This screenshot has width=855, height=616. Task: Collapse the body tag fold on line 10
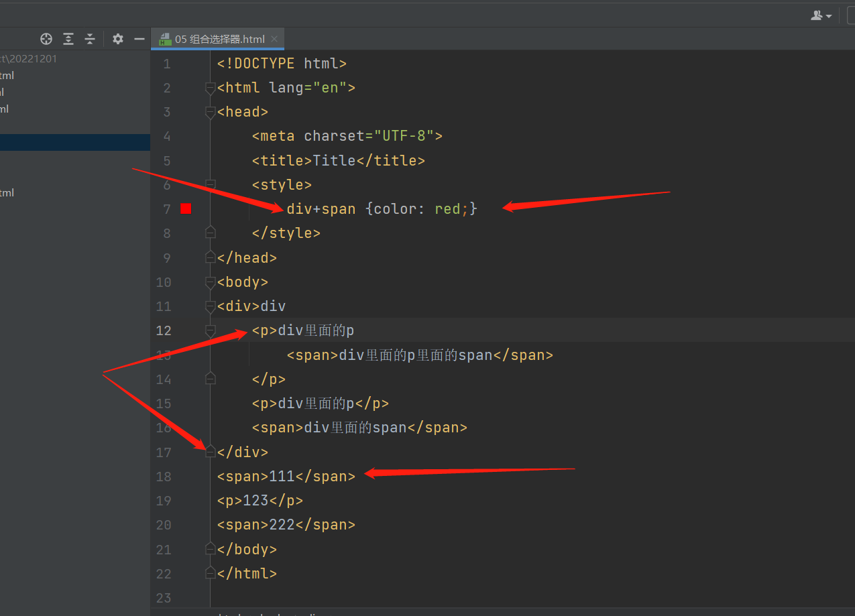click(x=211, y=282)
